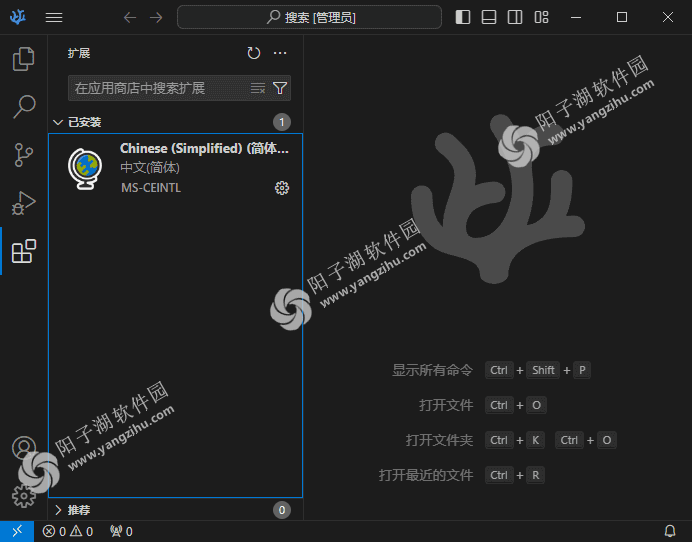
Task: Open the Run and Debug view
Action: point(23,203)
